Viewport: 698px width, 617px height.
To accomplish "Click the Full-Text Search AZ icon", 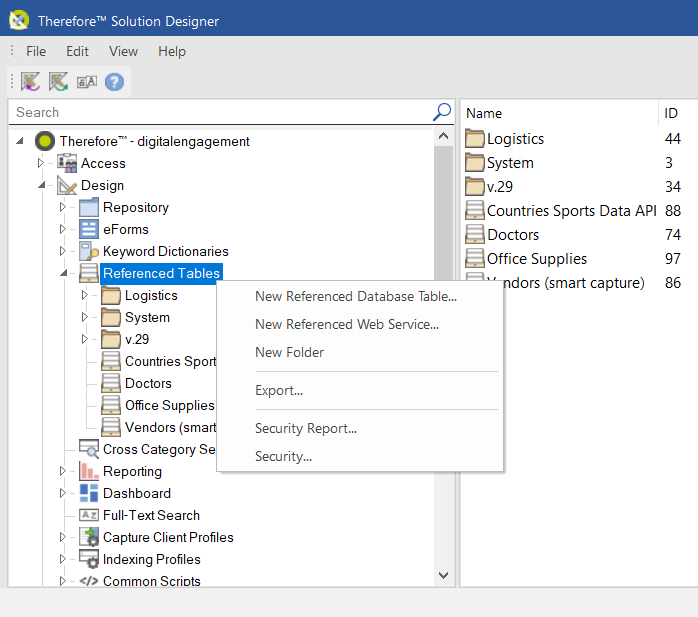I will [x=89, y=515].
